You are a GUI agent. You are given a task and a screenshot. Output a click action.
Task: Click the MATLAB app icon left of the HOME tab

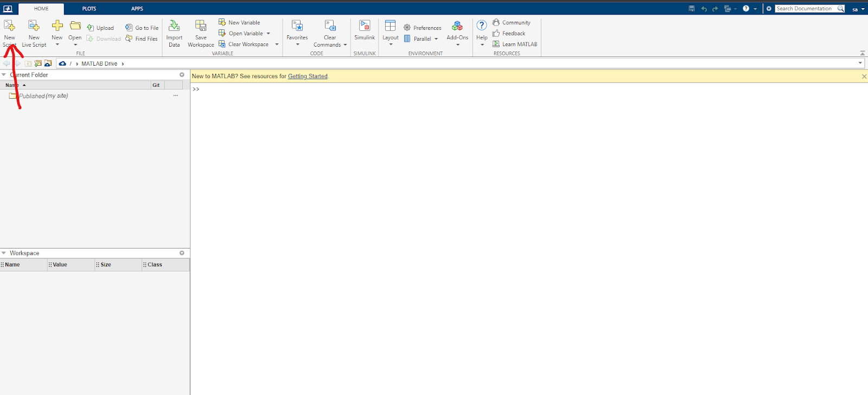tap(8, 9)
